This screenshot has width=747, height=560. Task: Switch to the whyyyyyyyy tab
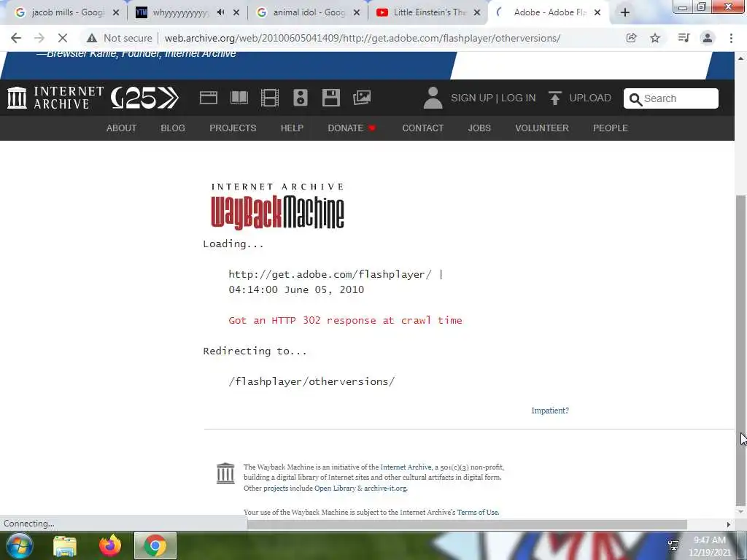tap(181, 12)
